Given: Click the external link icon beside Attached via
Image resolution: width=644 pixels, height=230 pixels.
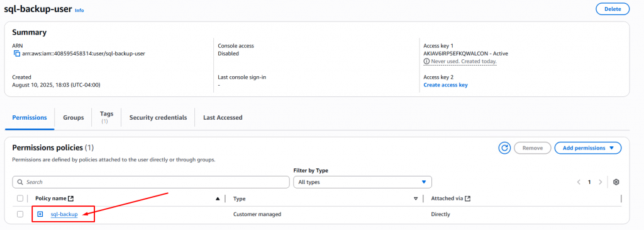Looking at the screenshot, I should coord(467,198).
